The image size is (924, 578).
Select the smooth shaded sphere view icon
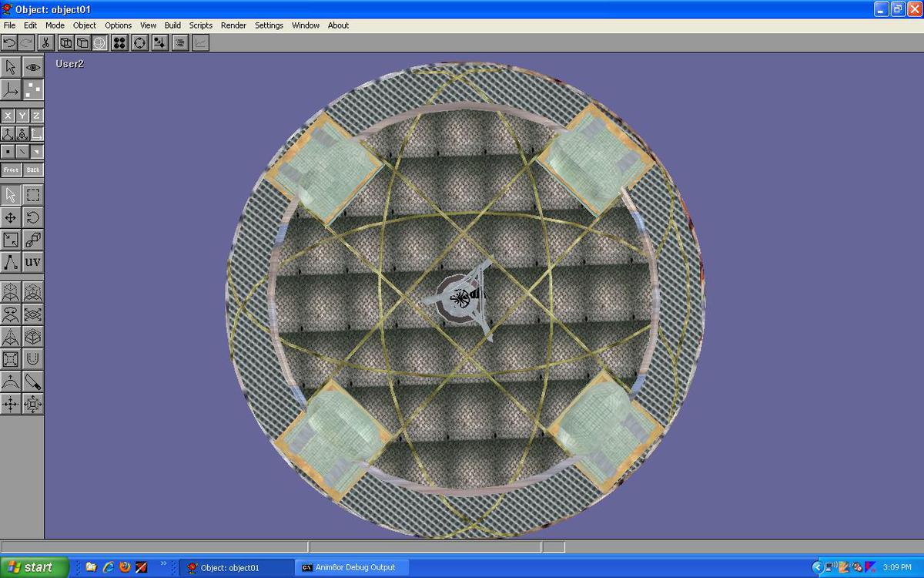[99, 43]
